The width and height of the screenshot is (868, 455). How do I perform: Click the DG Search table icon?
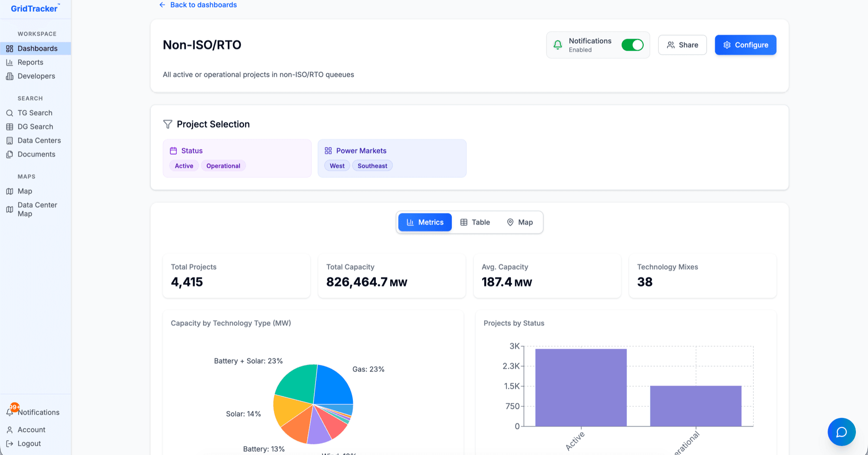(10, 127)
